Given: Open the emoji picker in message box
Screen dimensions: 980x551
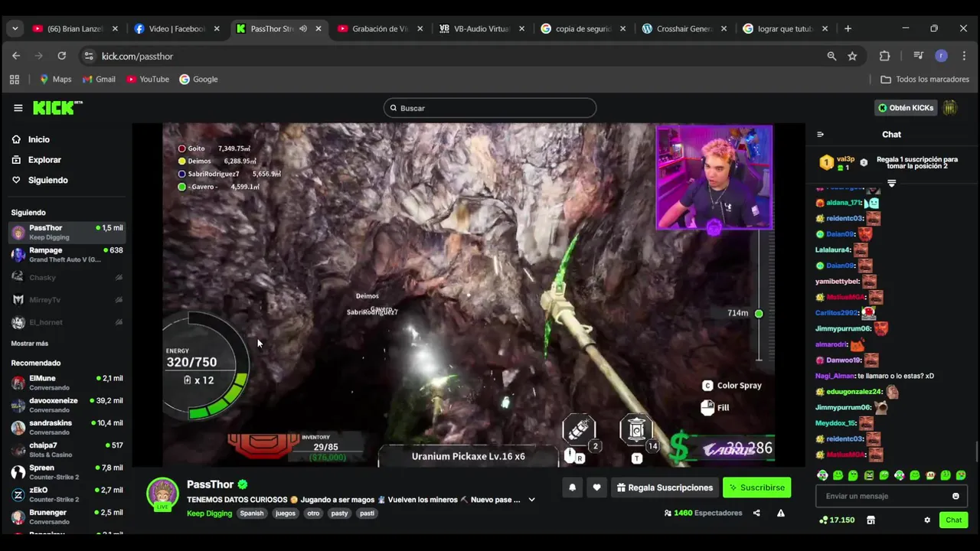Looking at the screenshot, I should point(955,496).
